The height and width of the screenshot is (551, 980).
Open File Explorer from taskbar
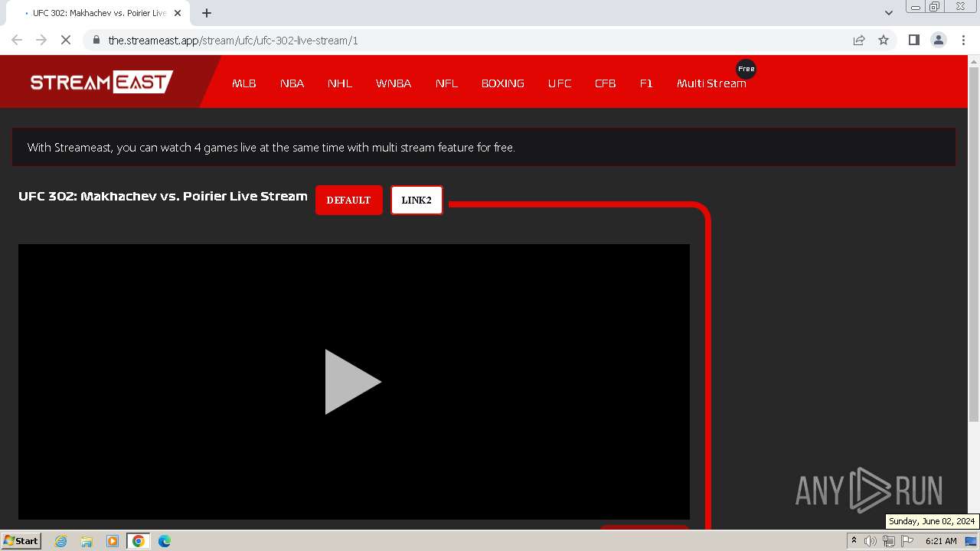[x=87, y=541]
